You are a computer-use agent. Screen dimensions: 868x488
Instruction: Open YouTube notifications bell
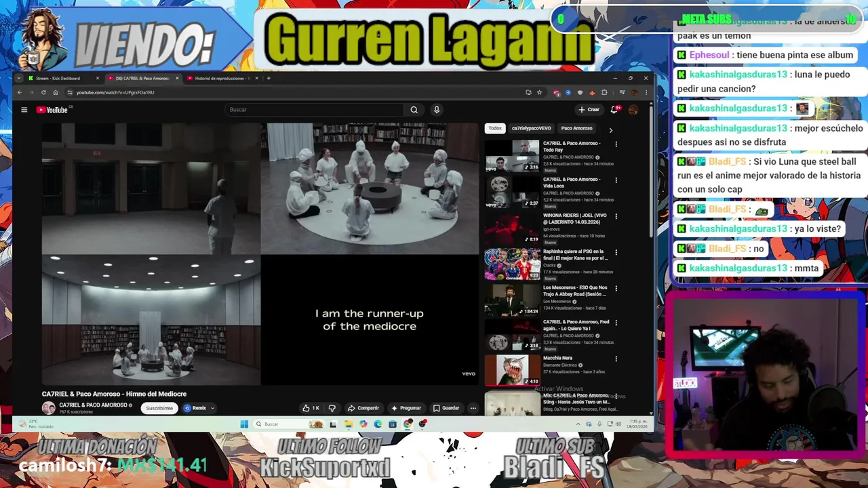[x=614, y=110]
